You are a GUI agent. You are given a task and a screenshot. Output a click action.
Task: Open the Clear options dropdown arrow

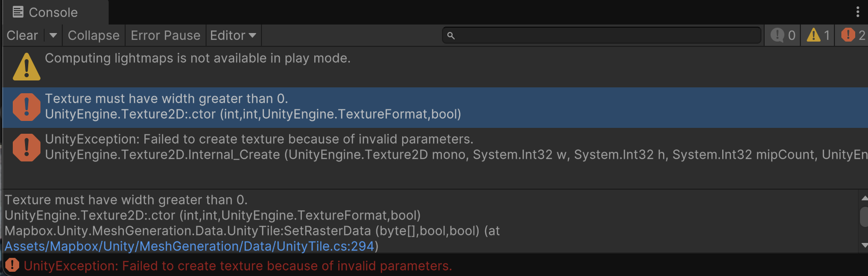coord(53,35)
